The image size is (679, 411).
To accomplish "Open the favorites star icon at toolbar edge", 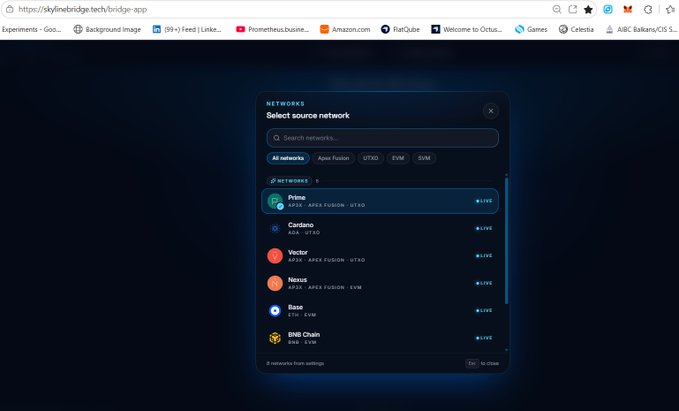I will click(x=670, y=9).
